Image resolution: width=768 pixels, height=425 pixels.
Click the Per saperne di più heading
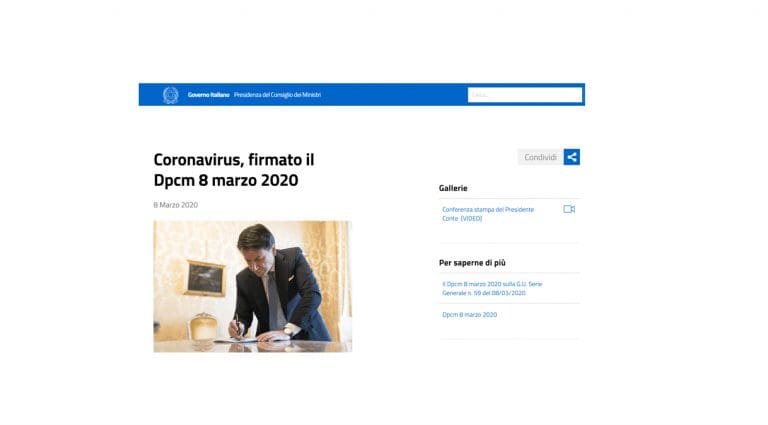click(472, 263)
